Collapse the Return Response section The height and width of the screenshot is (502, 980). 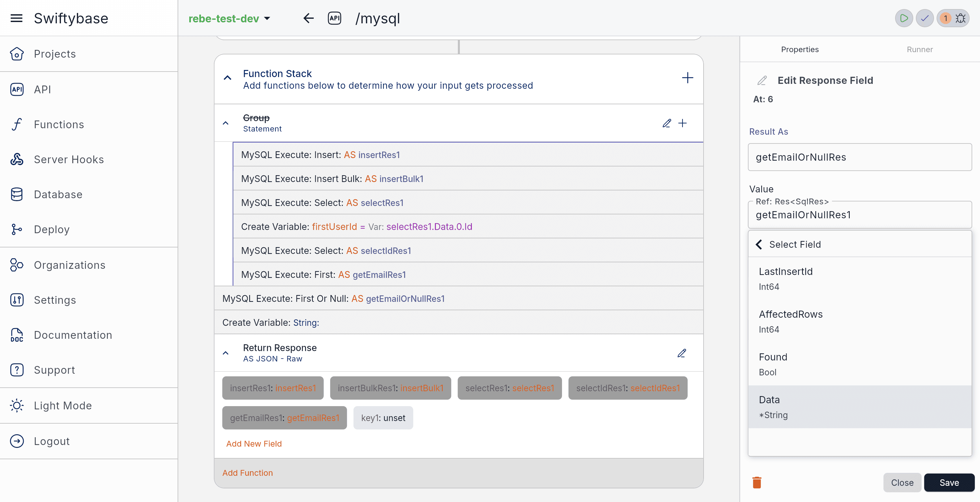(226, 353)
